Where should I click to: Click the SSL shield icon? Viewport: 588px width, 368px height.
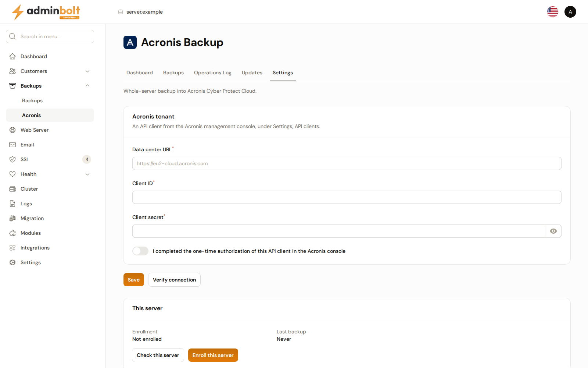(12, 159)
